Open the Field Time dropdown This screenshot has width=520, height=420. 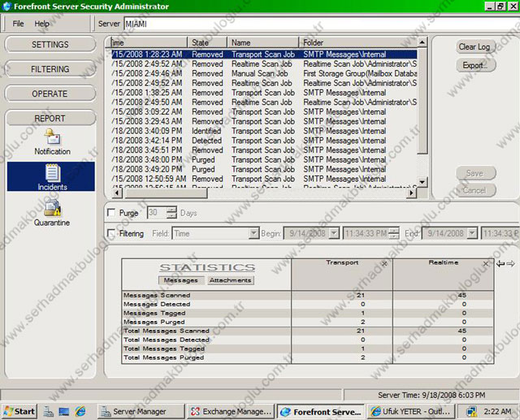(253, 233)
